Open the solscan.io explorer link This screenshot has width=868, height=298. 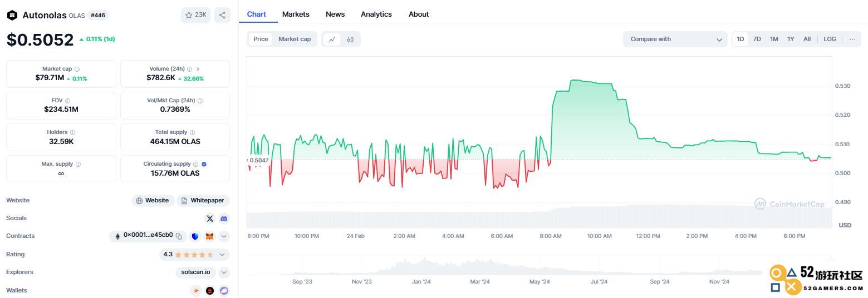pos(195,272)
